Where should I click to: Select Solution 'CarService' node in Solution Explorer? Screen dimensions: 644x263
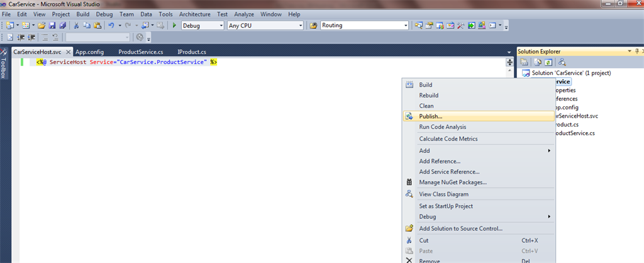pyautogui.click(x=567, y=73)
